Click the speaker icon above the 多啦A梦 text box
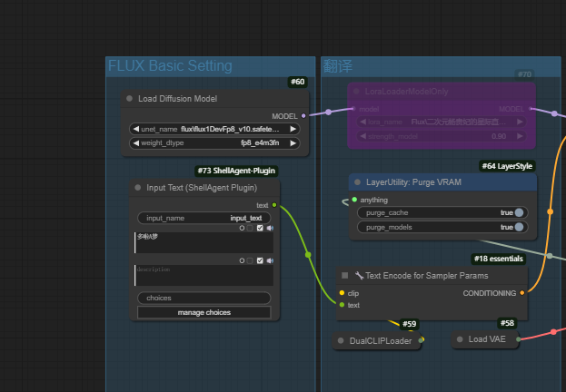566x392 pixels. pyautogui.click(x=270, y=228)
